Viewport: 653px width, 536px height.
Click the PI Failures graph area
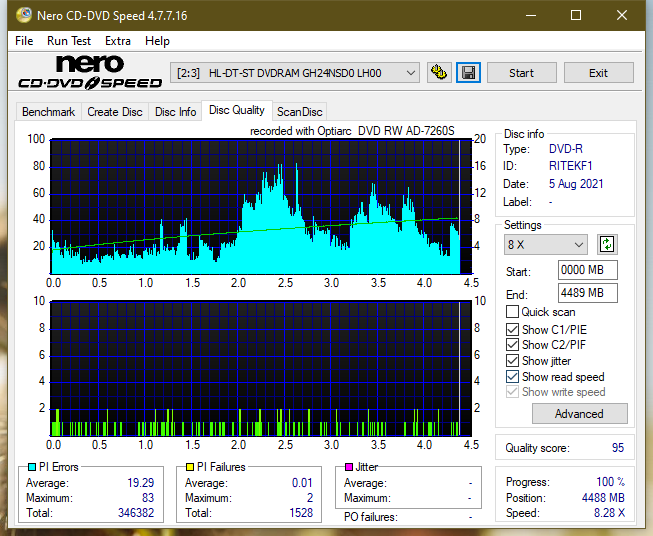pos(261,368)
